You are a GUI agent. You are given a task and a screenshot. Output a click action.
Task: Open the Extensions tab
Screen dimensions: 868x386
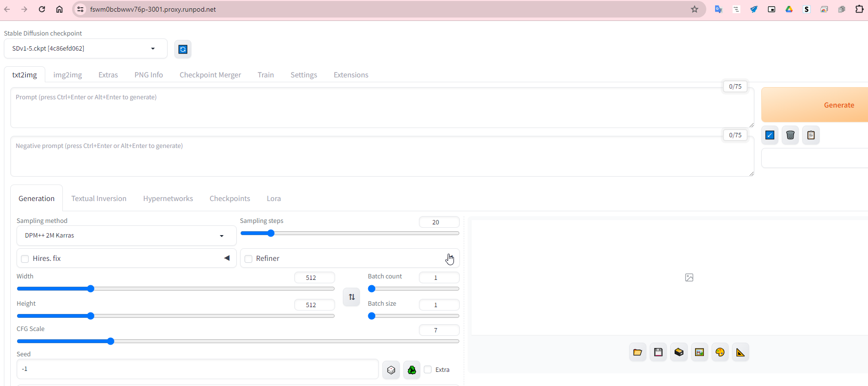[x=351, y=75]
